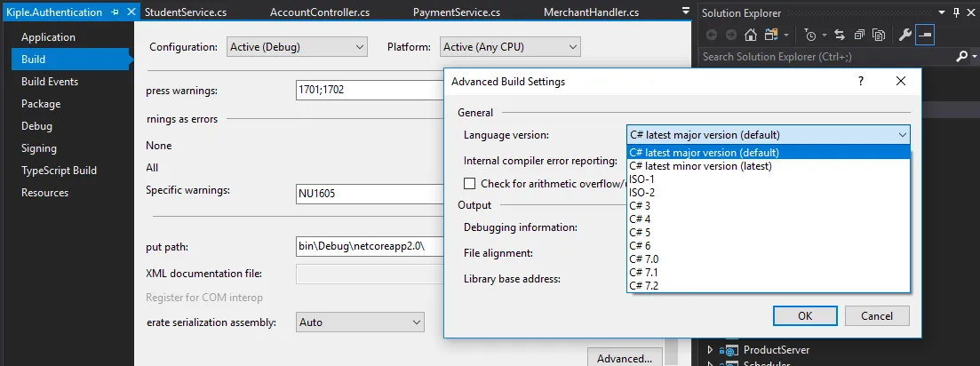The image size is (980, 366).
Task: Click the pin icon on Kiple.Authentication tab
Action: point(116,13)
